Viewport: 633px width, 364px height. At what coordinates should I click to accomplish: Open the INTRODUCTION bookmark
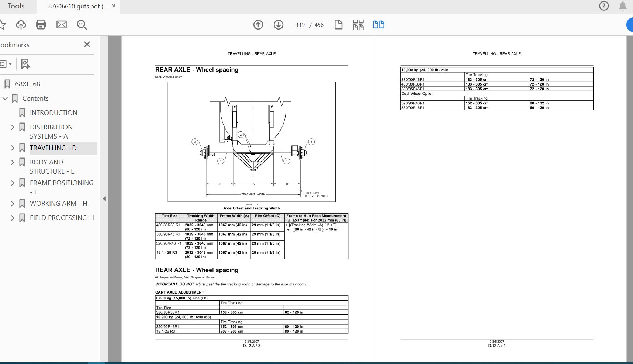pos(53,113)
